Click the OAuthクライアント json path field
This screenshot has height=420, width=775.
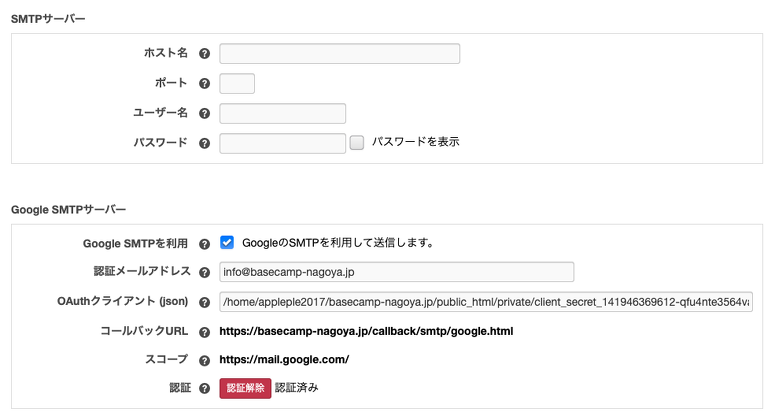[485, 302]
